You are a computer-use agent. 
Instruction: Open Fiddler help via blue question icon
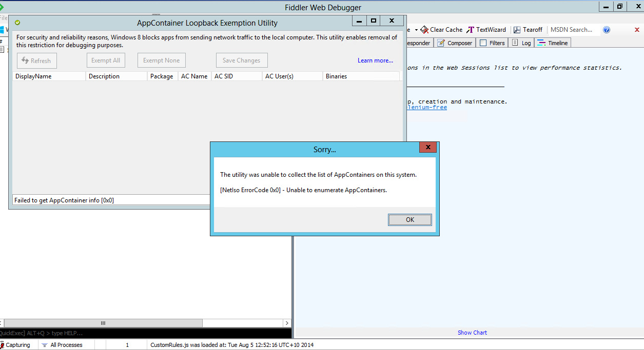(607, 30)
